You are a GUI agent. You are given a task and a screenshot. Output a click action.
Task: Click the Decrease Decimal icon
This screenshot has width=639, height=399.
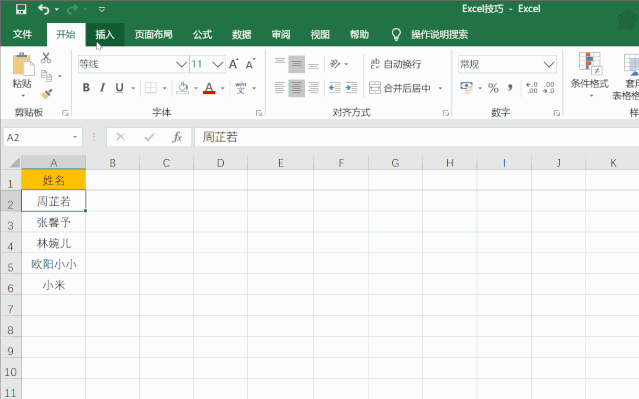pyautogui.click(x=549, y=88)
